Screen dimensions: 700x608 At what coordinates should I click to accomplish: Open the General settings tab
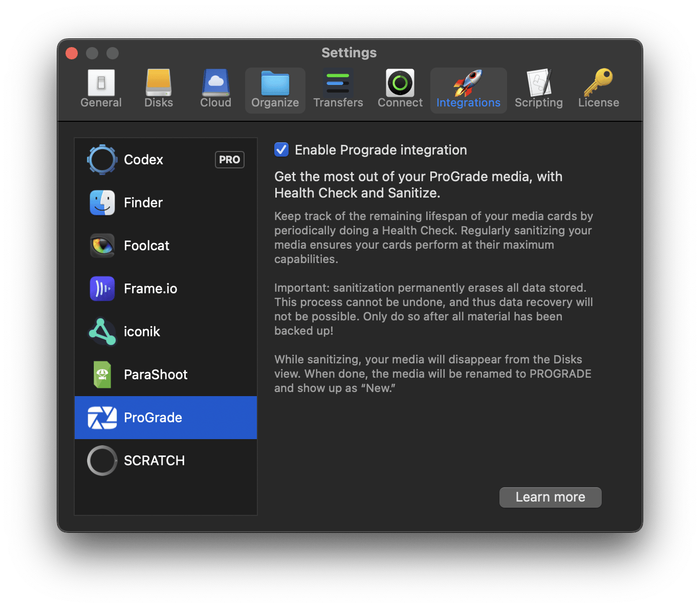[101, 89]
